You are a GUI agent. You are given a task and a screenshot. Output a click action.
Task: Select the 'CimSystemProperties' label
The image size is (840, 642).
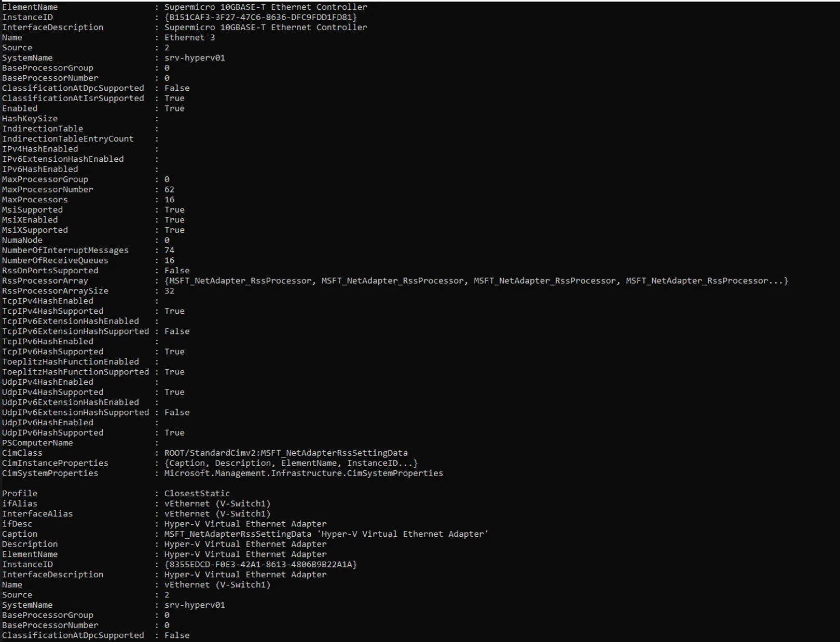pos(50,473)
